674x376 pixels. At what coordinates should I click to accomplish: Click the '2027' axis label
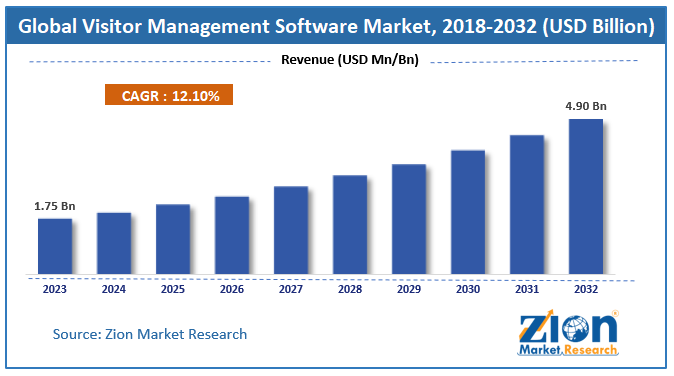pyautogui.click(x=291, y=289)
